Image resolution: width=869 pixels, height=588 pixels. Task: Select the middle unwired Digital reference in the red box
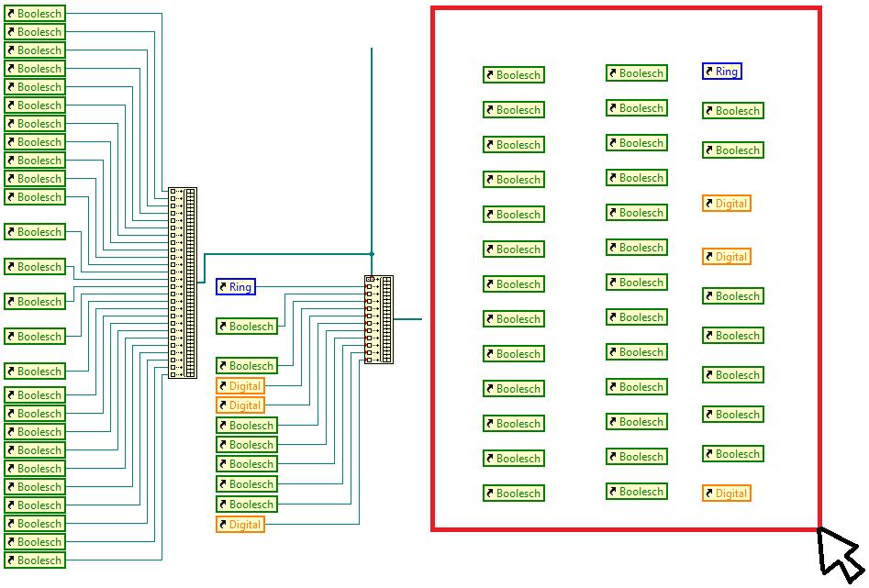click(x=726, y=257)
